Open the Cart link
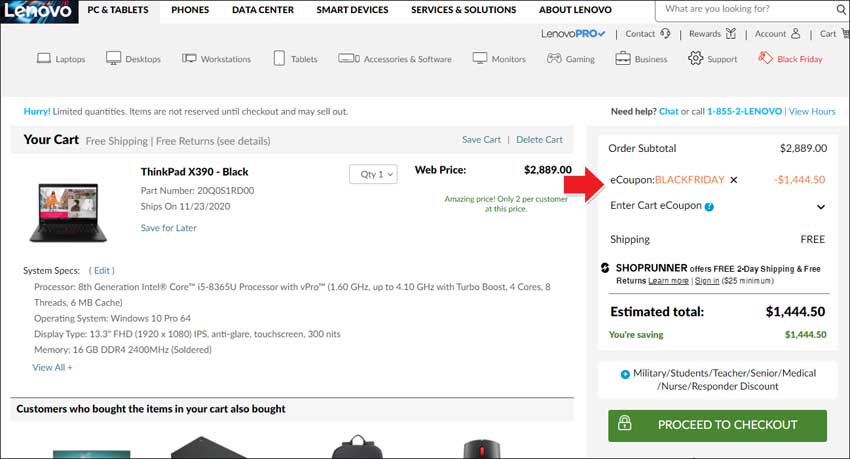Screen dimensions: 850x459 [x=834, y=34]
